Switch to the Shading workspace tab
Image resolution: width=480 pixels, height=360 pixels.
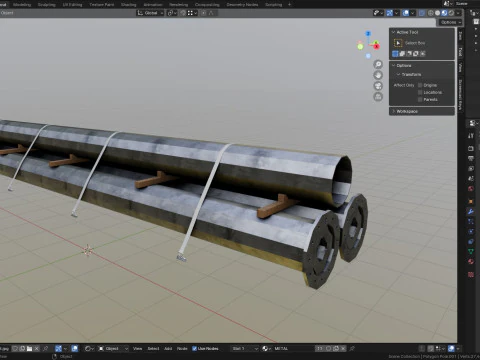point(128,5)
